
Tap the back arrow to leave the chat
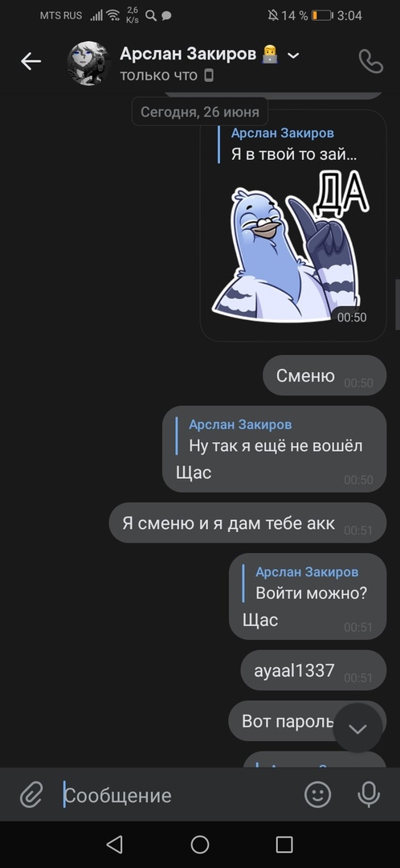pyautogui.click(x=31, y=61)
